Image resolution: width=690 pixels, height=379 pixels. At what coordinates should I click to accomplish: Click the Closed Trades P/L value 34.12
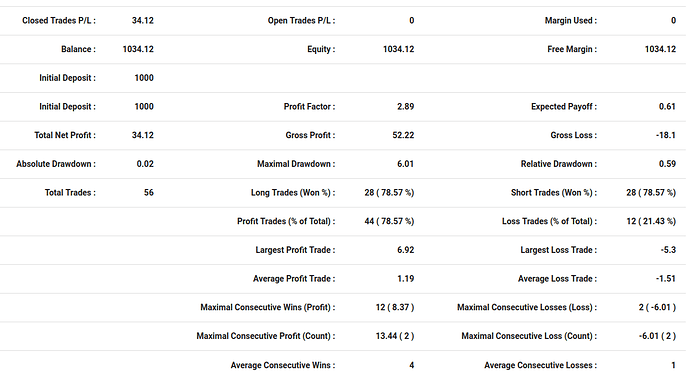coord(143,21)
